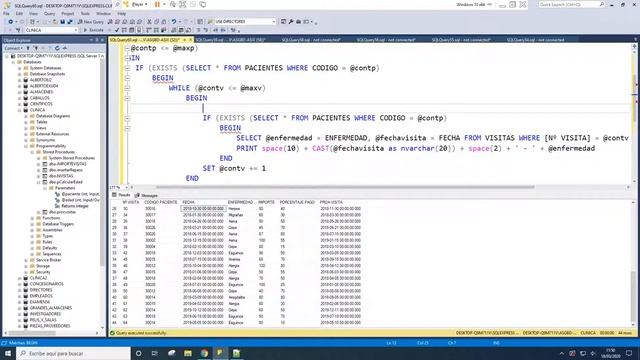The image size is (640, 360).
Task: Expand the ALMACENES database node
Action: pyautogui.click(x=20, y=92)
